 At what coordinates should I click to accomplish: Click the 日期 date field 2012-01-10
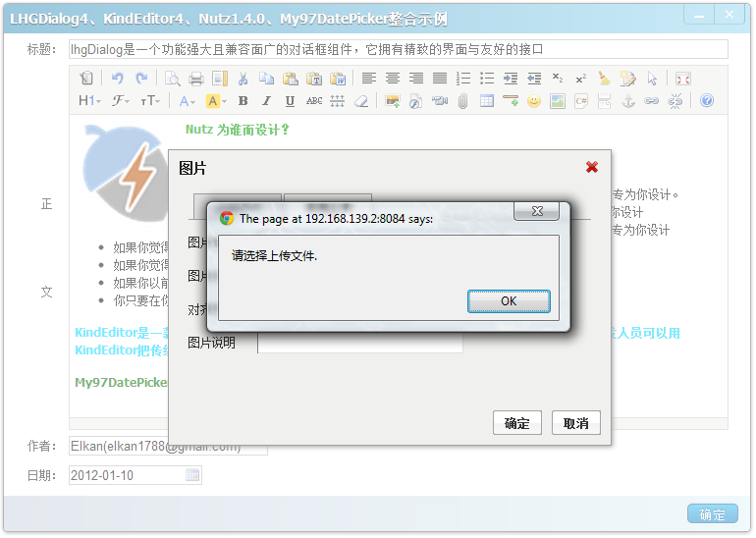click(135, 475)
